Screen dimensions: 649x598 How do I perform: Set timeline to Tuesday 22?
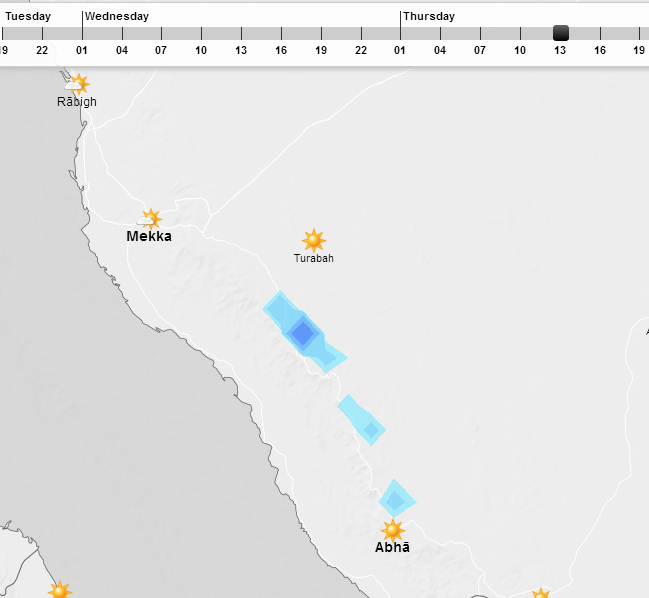pos(42,50)
